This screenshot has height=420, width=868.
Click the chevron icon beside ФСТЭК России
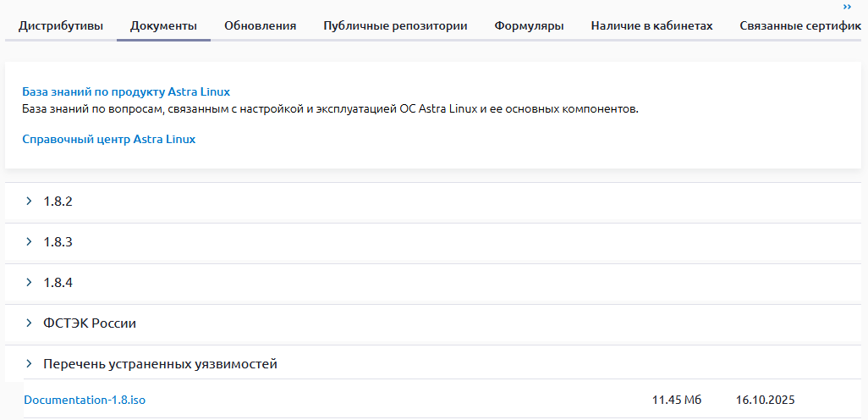(x=29, y=323)
